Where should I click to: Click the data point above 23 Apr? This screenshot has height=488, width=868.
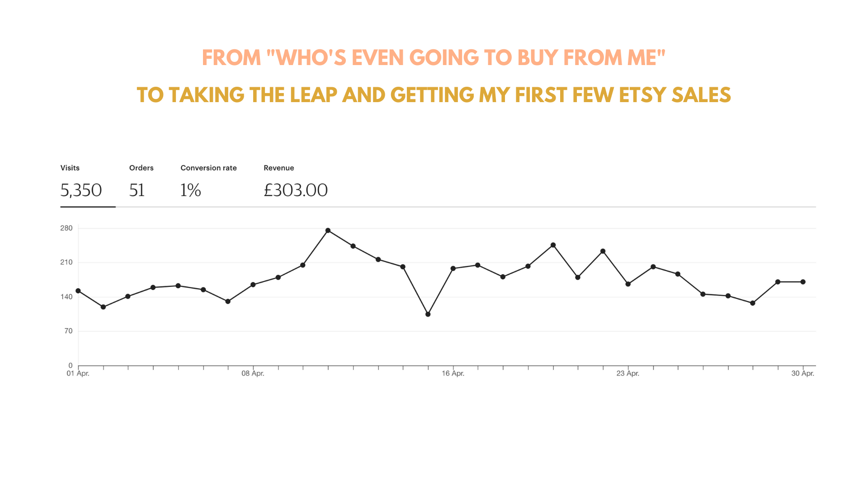(628, 284)
